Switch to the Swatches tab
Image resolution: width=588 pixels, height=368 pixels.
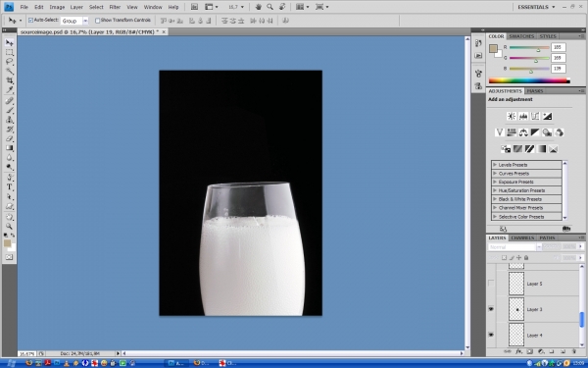point(521,36)
